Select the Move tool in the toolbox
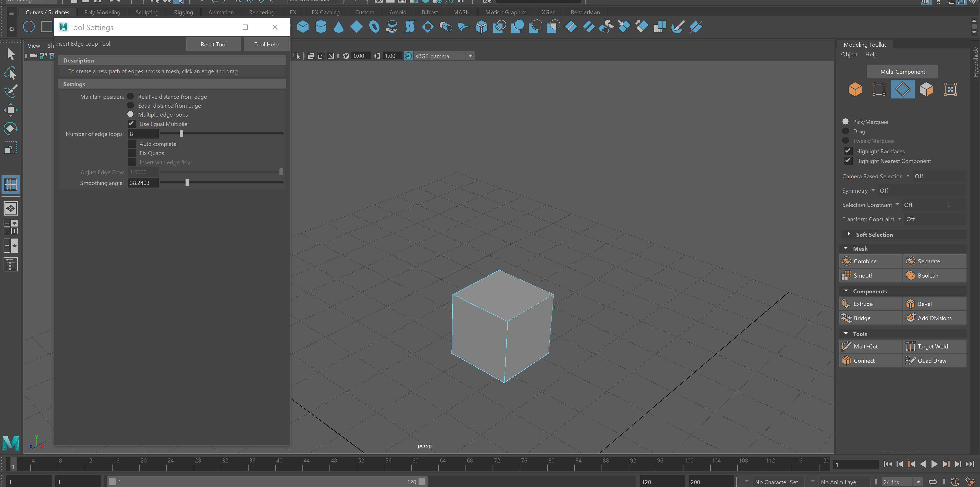This screenshot has width=980, height=487. [x=11, y=110]
